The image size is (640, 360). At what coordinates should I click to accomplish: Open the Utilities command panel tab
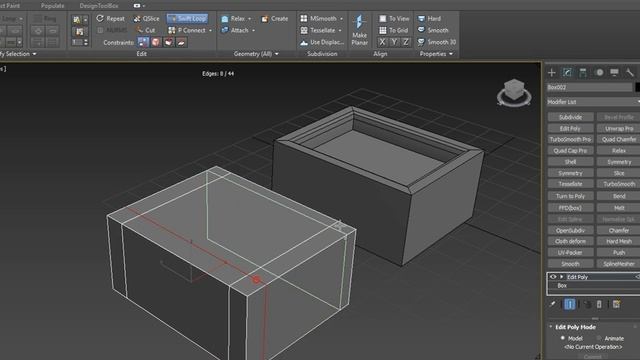click(630, 73)
